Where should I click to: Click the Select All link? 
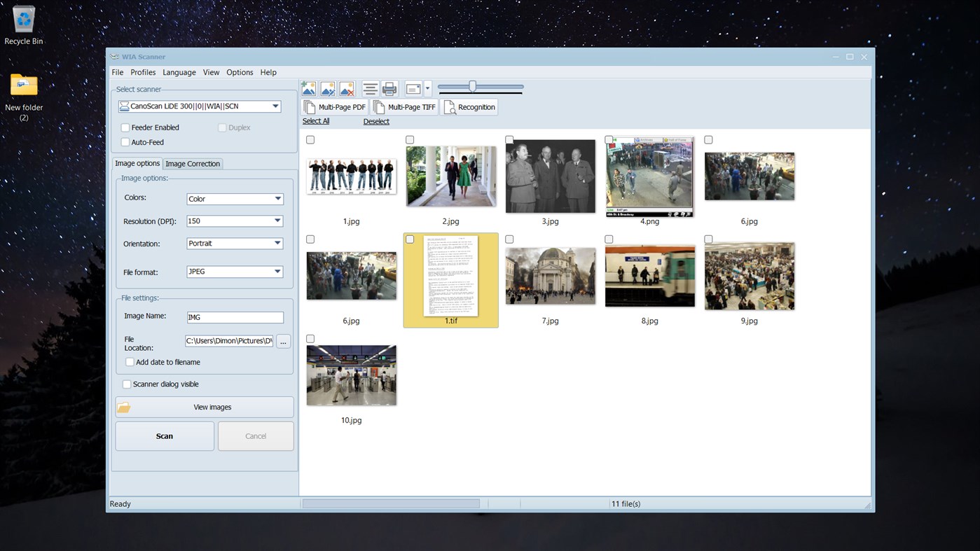pyautogui.click(x=315, y=120)
